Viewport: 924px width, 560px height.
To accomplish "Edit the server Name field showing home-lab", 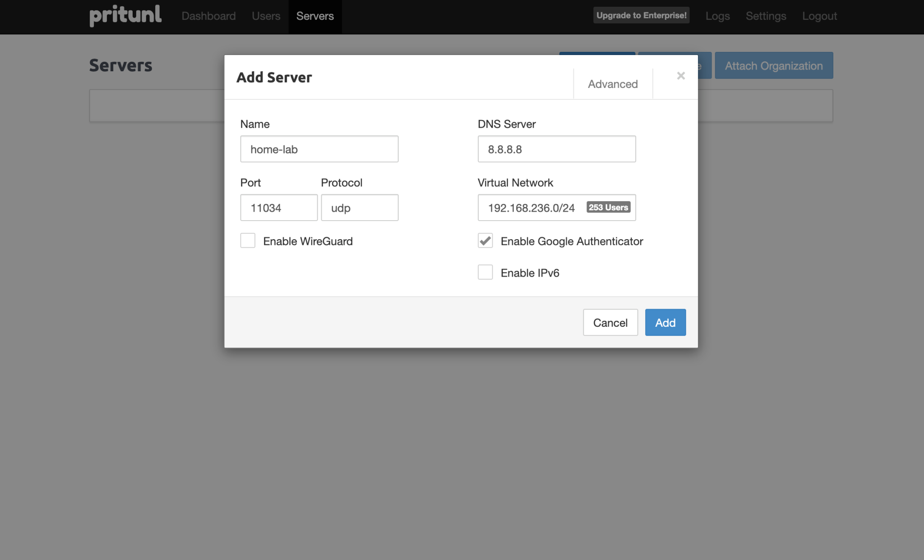I will pyautogui.click(x=319, y=149).
